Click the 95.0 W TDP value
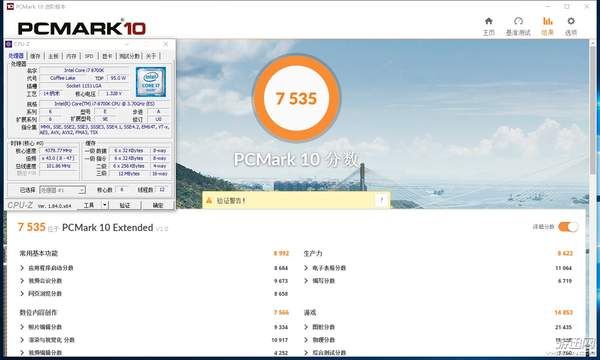Image resolution: width=600 pixels, height=360 pixels. 118,78
